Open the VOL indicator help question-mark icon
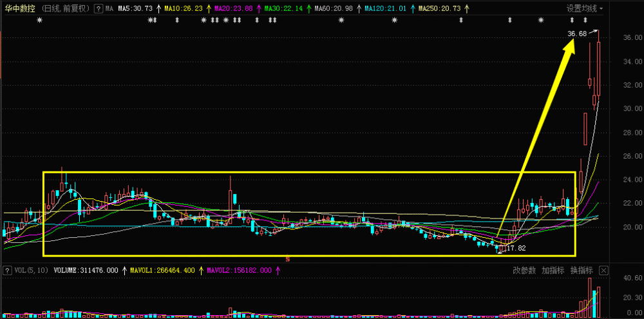The image size is (644, 319). (7, 271)
